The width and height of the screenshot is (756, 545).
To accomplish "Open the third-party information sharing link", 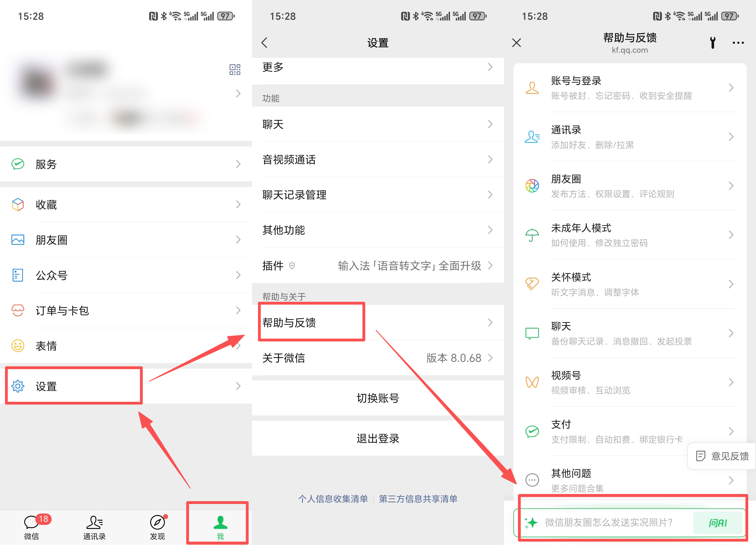I will 418,499.
